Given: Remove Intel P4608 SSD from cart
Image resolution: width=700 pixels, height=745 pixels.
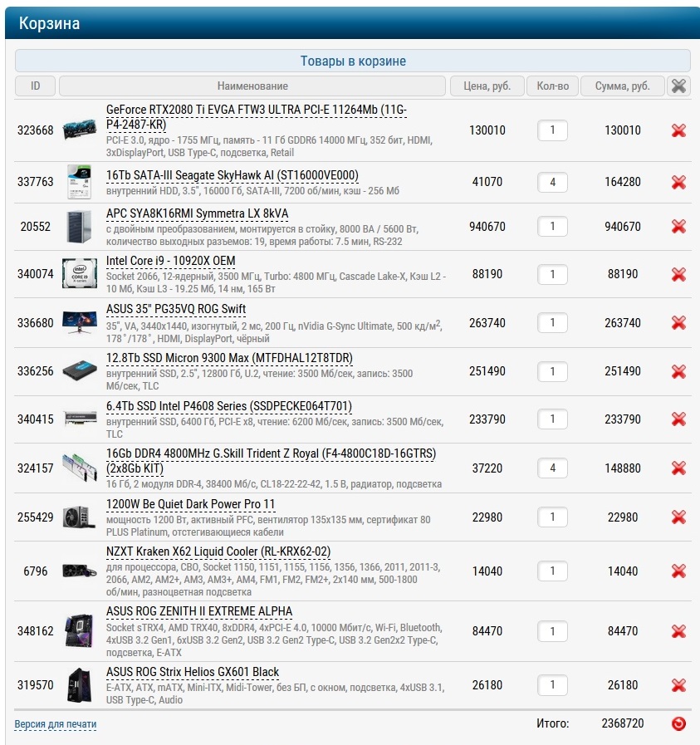Looking at the screenshot, I should click(x=678, y=419).
